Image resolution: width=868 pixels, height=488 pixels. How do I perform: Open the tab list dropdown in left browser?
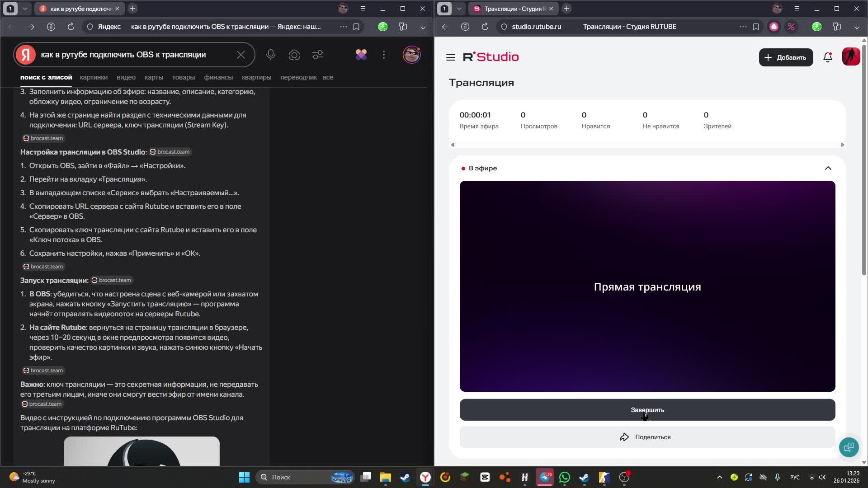pos(25,9)
